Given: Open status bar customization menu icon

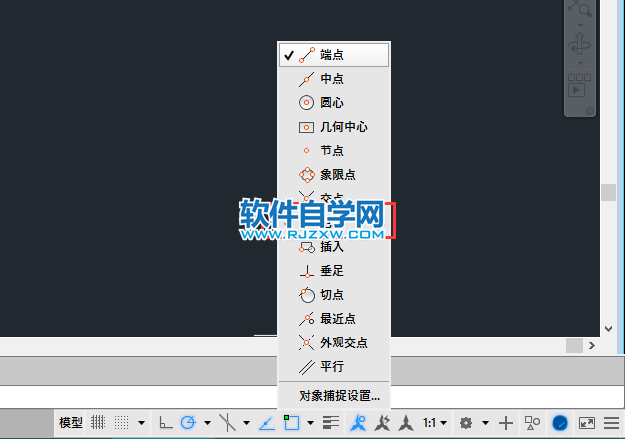Looking at the screenshot, I should click(611, 423).
